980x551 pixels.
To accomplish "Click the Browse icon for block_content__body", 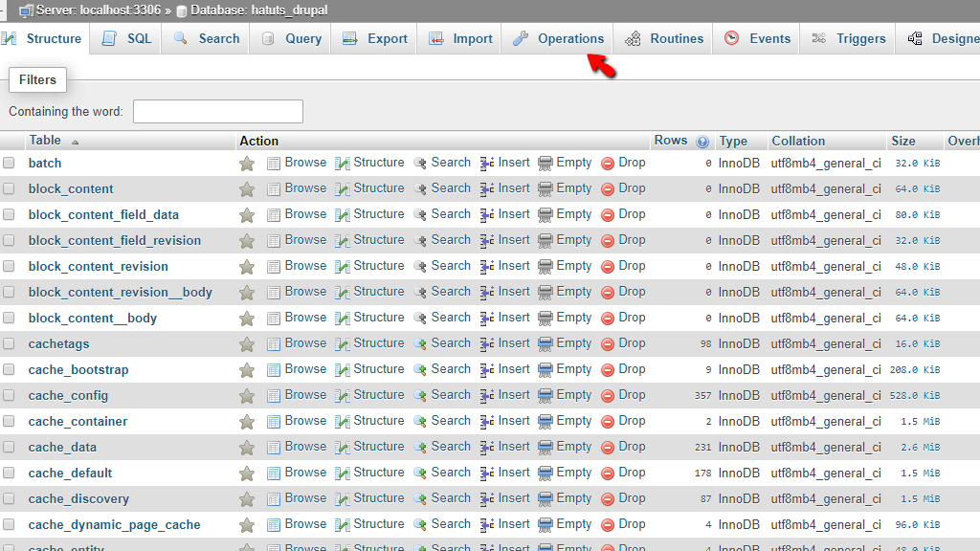I will [273, 319].
